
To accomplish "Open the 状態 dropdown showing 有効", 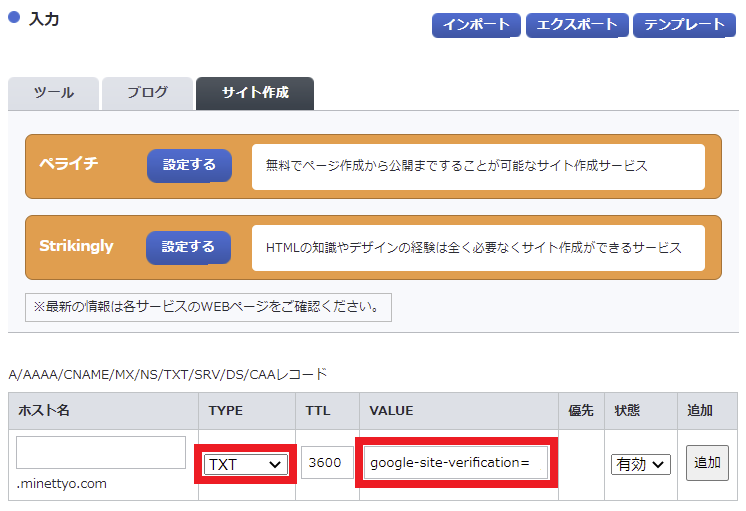I will [640, 464].
